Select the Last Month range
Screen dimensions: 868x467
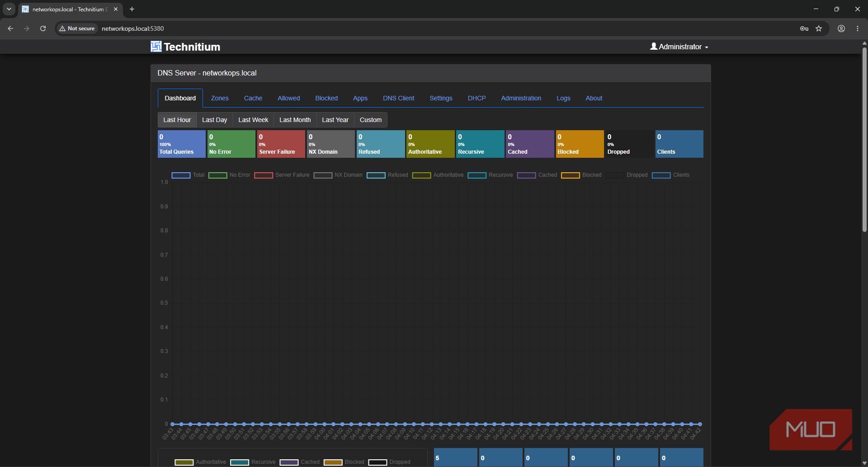click(x=295, y=120)
